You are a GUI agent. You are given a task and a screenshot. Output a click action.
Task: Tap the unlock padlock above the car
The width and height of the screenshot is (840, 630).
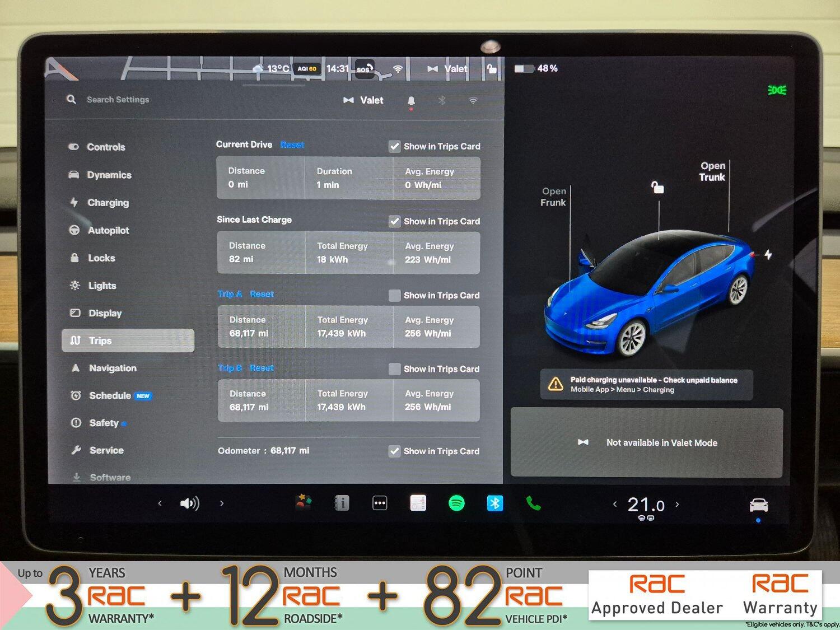(x=657, y=187)
